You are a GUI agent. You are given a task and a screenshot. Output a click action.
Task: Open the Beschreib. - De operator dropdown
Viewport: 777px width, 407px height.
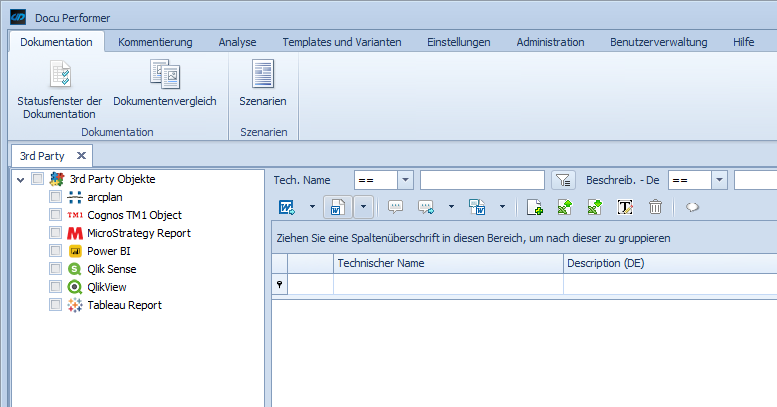[719, 180]
